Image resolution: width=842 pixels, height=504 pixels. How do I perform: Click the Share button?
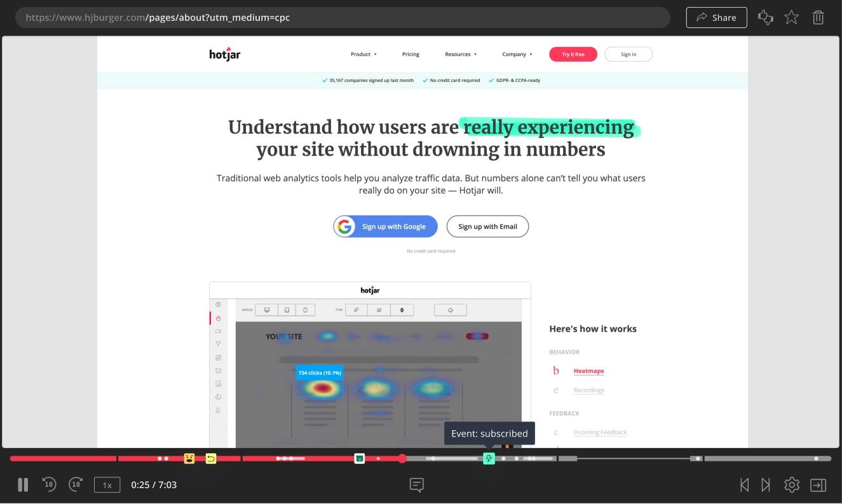click(x=716, y=18)
